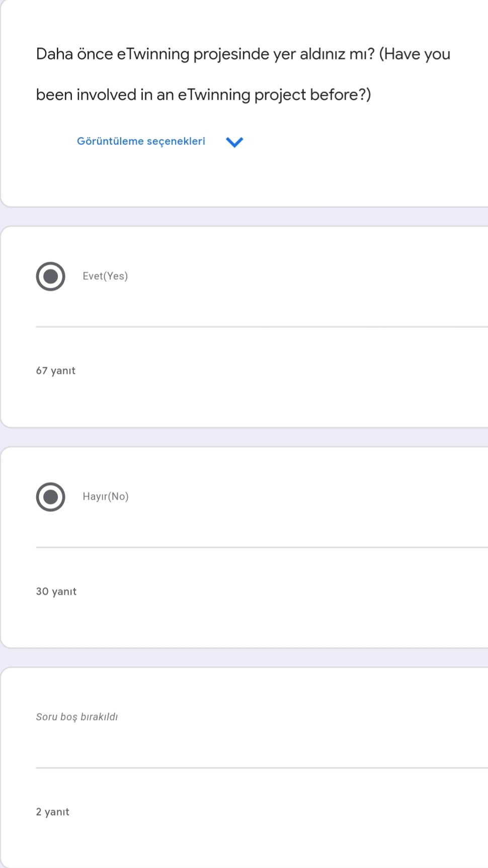The image size is (488, 868).
Task: Select the Hayır(No) radio button
Action: [x=50, y=497]
